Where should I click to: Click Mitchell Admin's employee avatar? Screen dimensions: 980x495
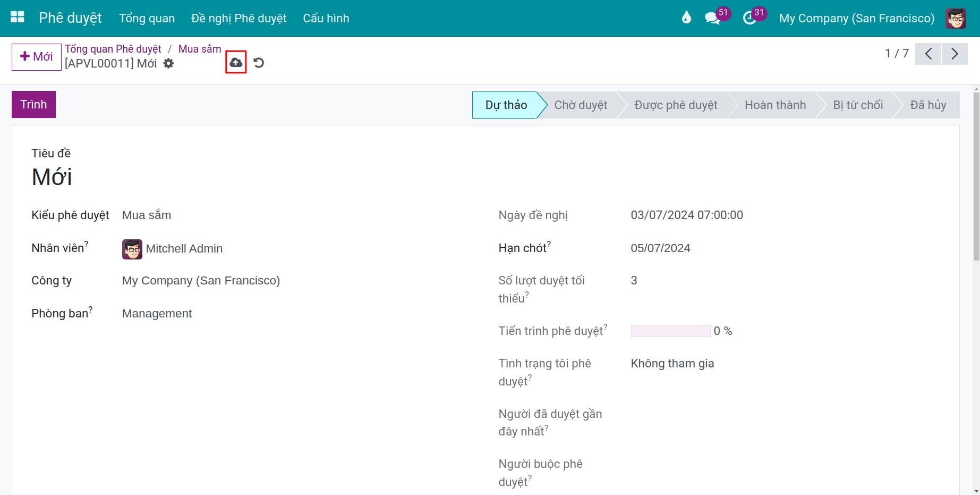click(132, 249)
